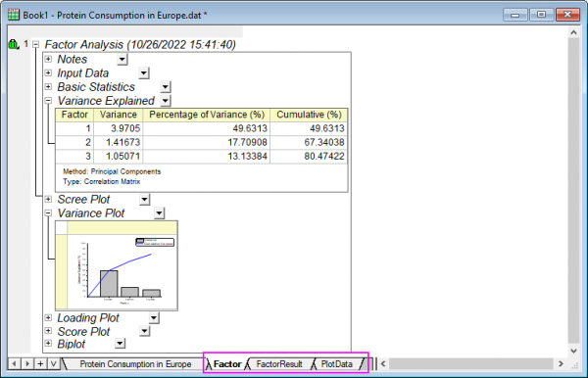
Task: Maximize the Book1 window
Action: [541, 15]
